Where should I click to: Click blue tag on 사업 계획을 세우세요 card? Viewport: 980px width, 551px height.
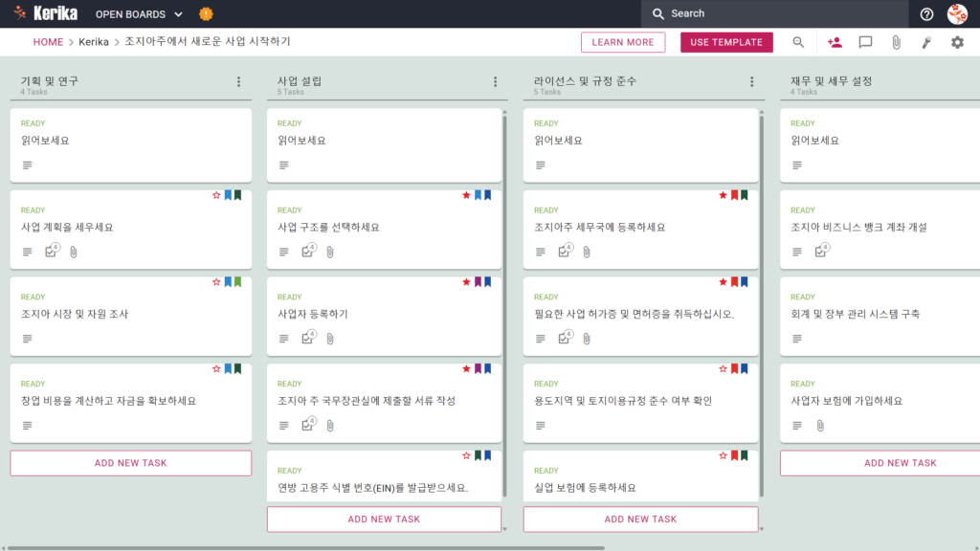click(228, 195)
